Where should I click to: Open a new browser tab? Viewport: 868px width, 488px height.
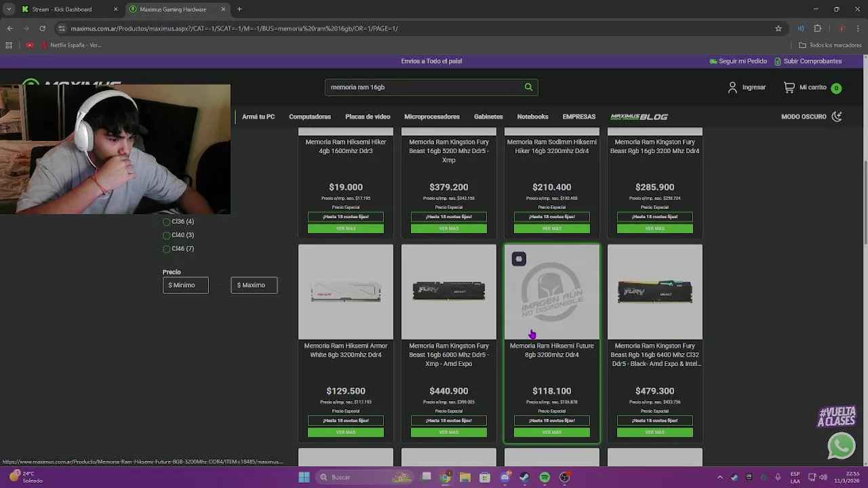(x=239, y=9)
